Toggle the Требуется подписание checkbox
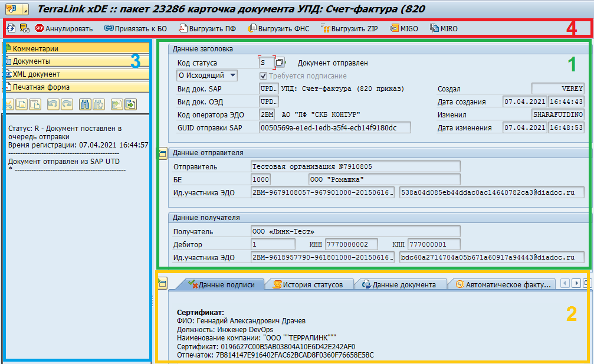The height and width of the screenshot is (364, 594). coord(264,76)
